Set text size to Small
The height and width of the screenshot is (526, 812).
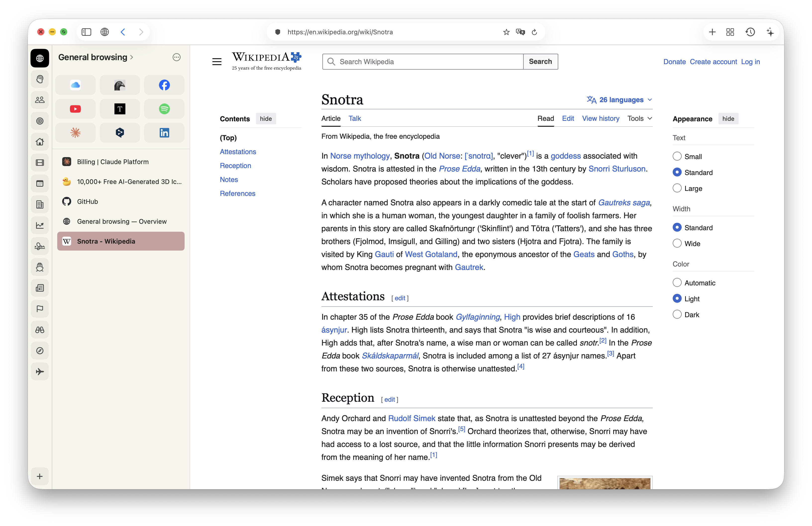click(x=677, y=156)
